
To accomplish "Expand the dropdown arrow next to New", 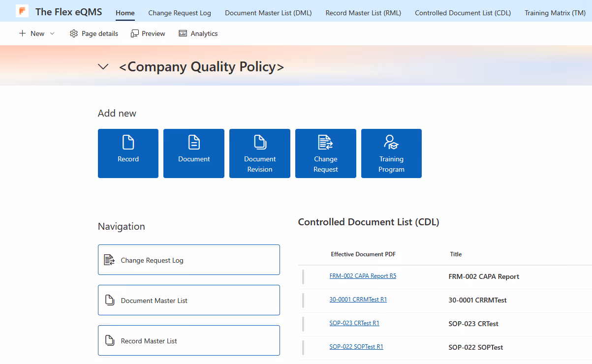I will tap(52, 33).
